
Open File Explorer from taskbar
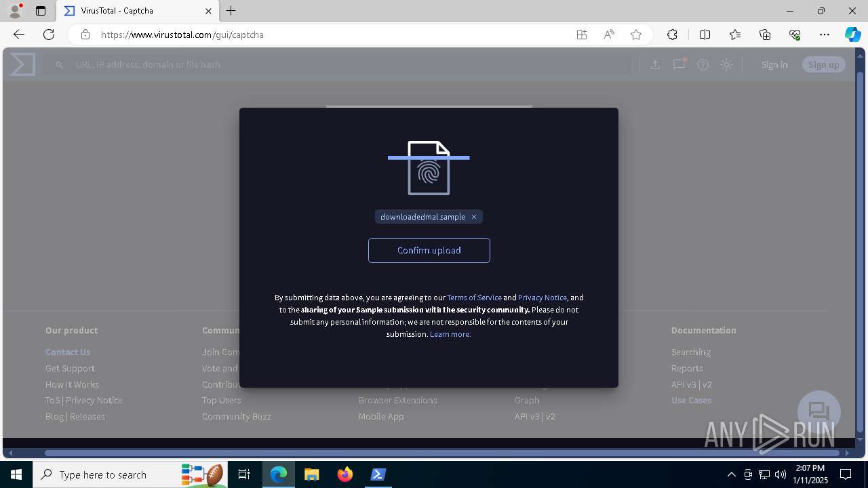point(311,474)
